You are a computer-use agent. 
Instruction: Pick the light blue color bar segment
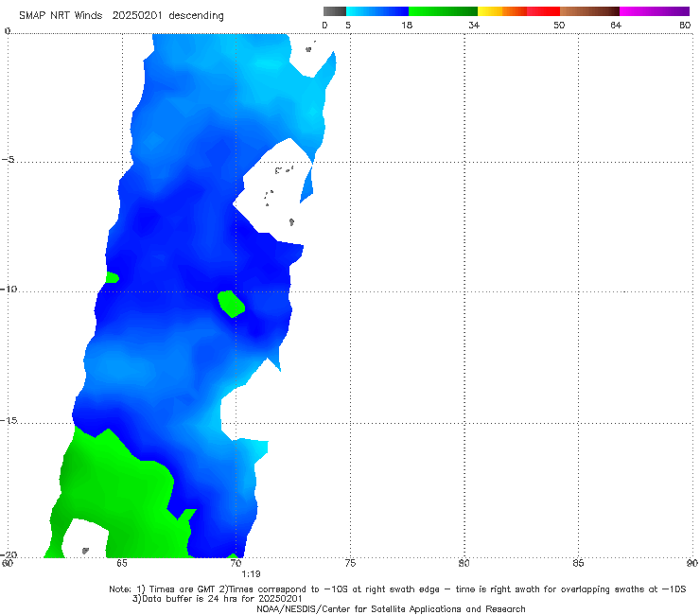[x=377, y=11]
